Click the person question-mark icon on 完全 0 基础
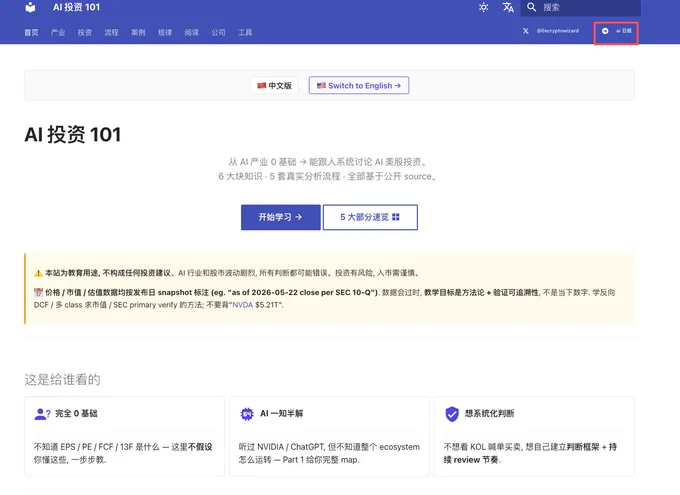Screen dimensions: 680x495 [42, 414]
